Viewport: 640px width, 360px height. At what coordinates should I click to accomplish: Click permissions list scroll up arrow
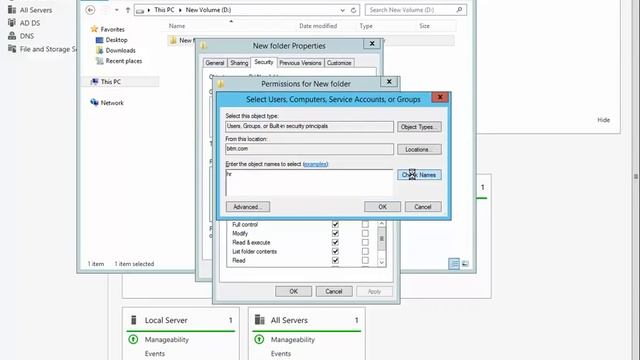(x=382, y=224)
